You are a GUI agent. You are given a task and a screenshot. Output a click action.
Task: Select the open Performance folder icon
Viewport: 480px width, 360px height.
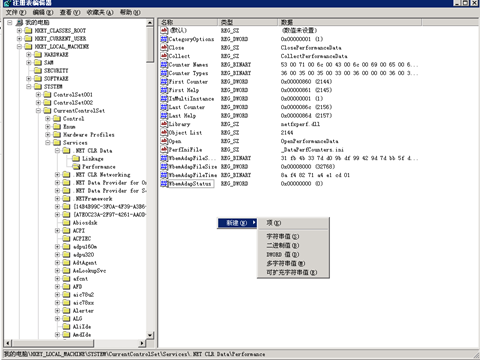[x=76, y=166]
